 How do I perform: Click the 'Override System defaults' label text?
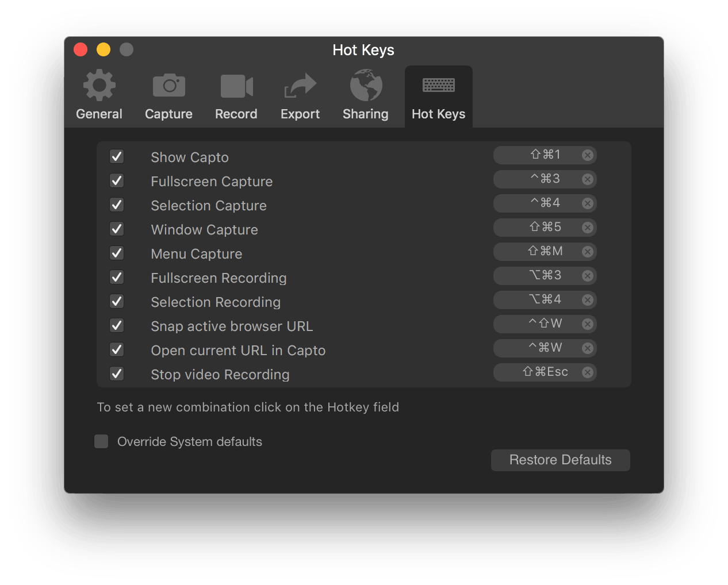click(x=190, y=441)
